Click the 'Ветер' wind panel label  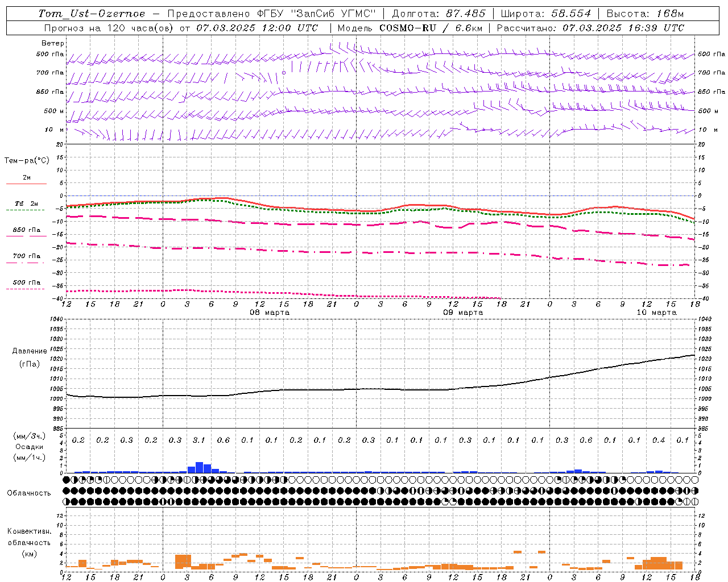pyautogui.click(x=53, y=43)
